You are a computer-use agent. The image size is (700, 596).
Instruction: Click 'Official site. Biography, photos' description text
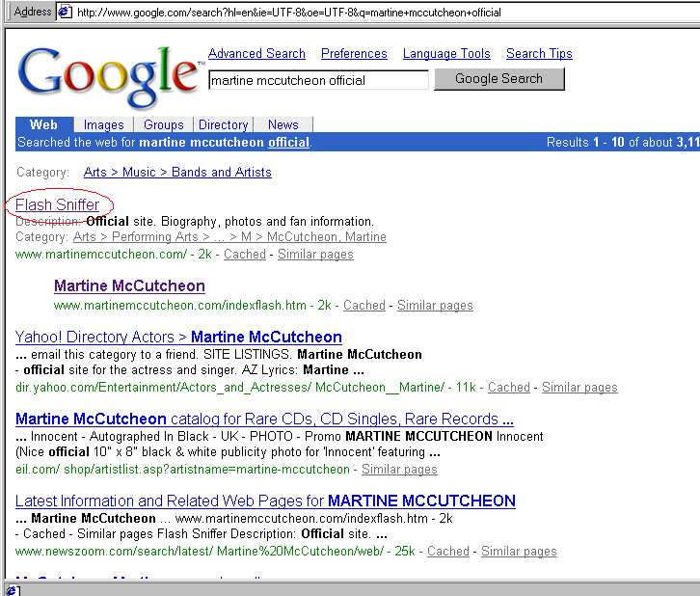coord(229,222)
